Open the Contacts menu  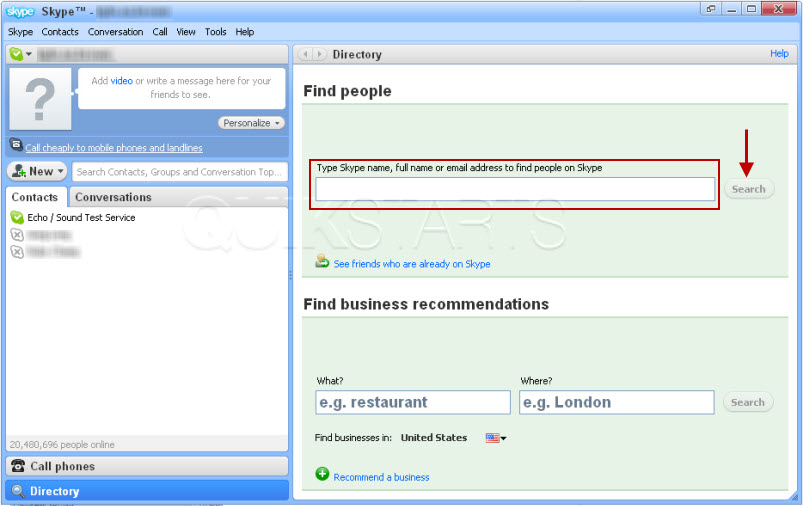[x=60, y=32]
